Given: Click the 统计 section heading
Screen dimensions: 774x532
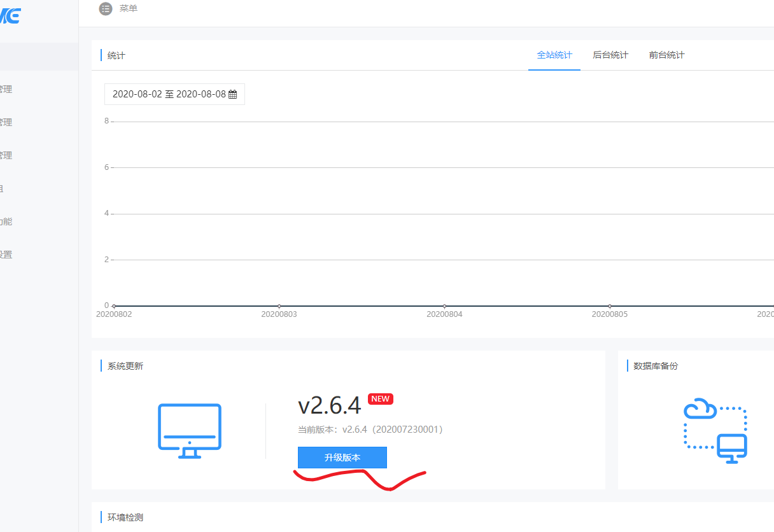Looking at the screenshot, I should (116, 56).
